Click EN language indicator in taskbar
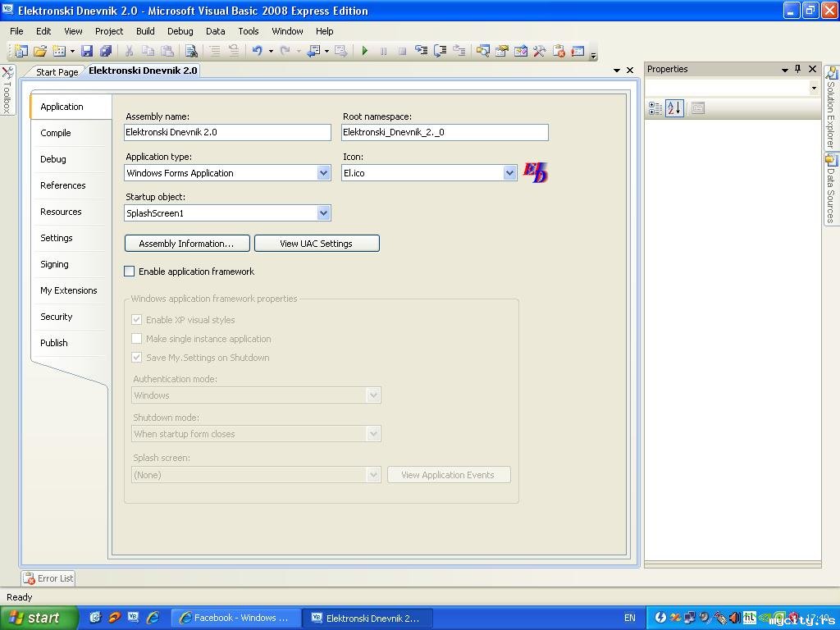 pyautogui.click(x=629, y=618)
